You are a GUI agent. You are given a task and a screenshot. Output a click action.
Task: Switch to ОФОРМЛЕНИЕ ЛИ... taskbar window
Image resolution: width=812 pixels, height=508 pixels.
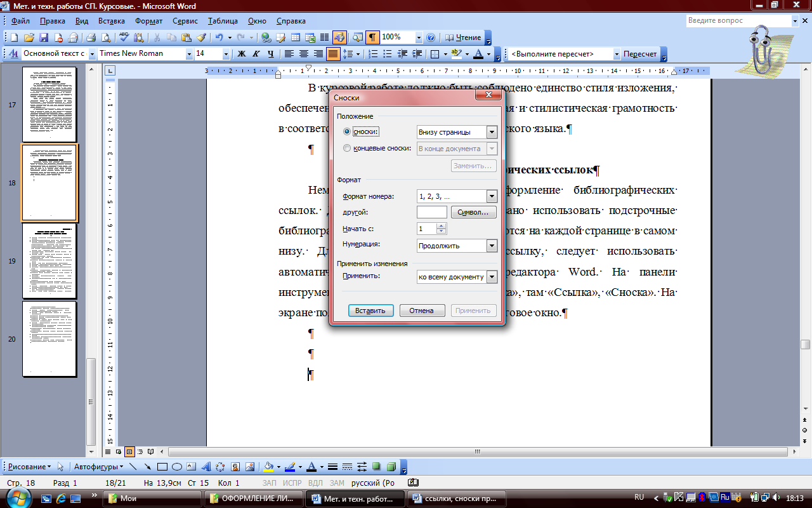255,498
